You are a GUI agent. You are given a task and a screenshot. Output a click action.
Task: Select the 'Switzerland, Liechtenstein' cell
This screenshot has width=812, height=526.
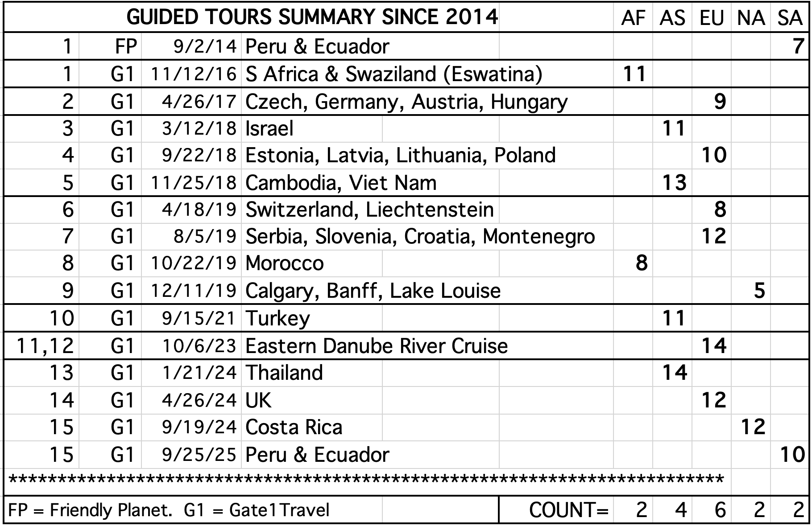[369, 210]
